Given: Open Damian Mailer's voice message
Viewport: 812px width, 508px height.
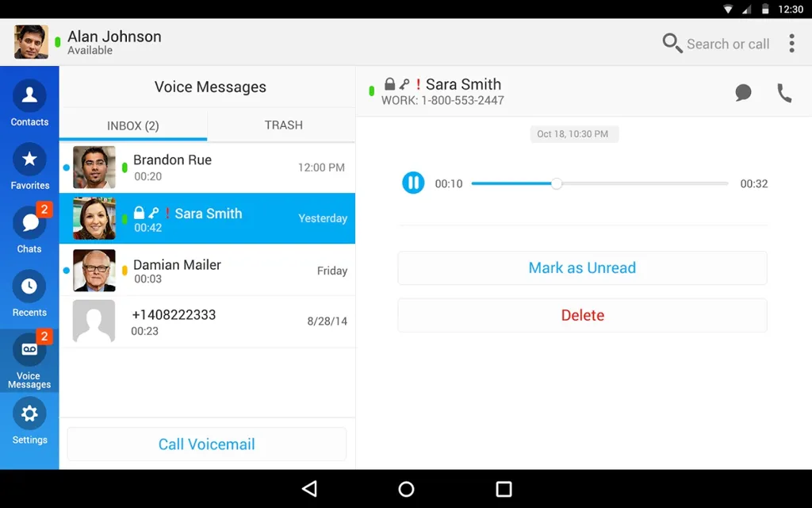Looking at the screenshot, I should coord(207,271).
